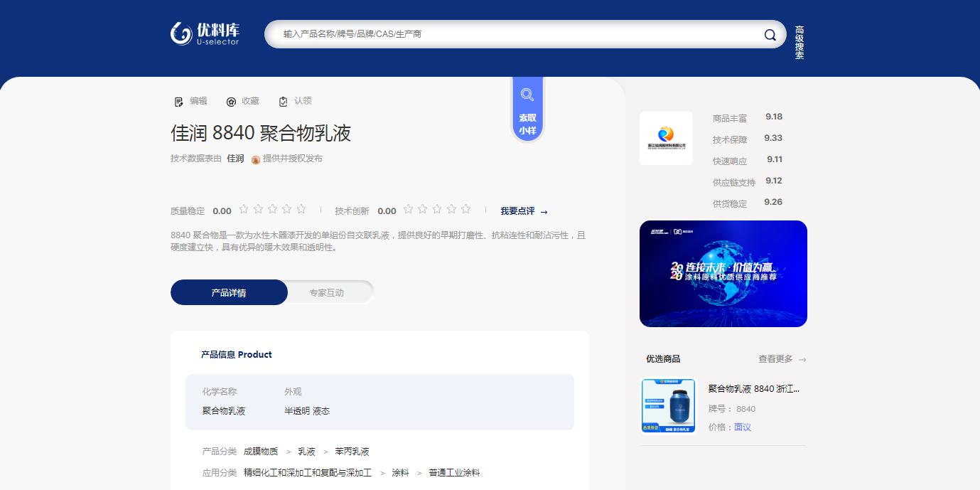Click the 涂料 application category
The height and width of the screenshot is (490, 980).
[x=400, y=473]
